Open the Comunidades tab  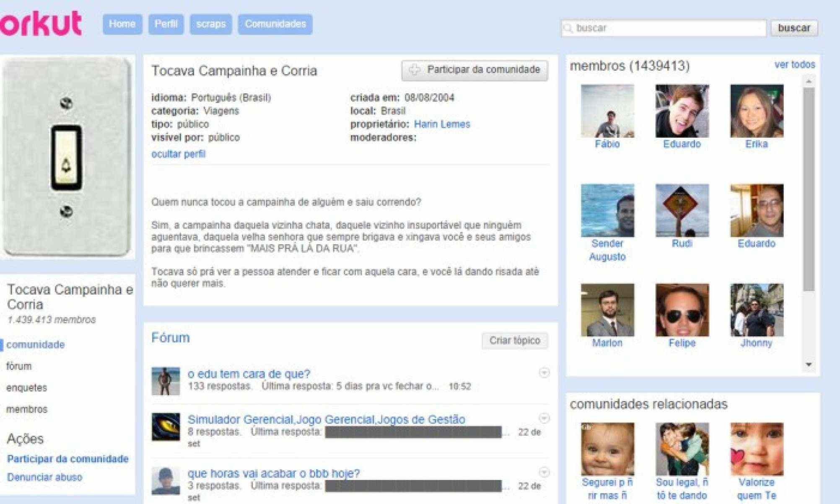click(x=275, y=24)
